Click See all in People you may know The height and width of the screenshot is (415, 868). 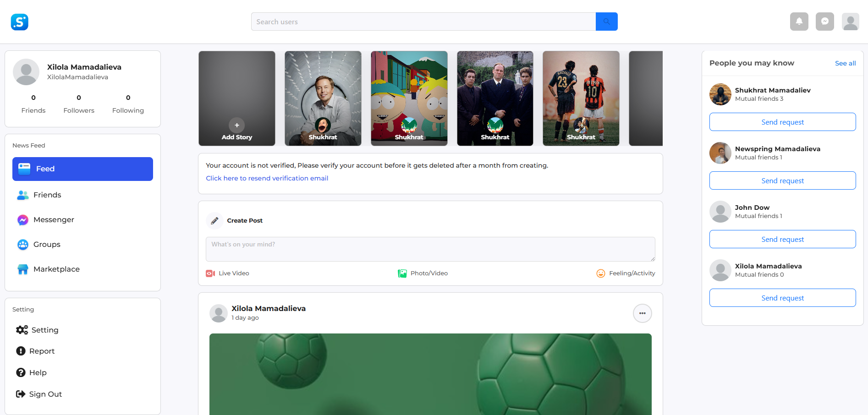[x=845, y=63]
